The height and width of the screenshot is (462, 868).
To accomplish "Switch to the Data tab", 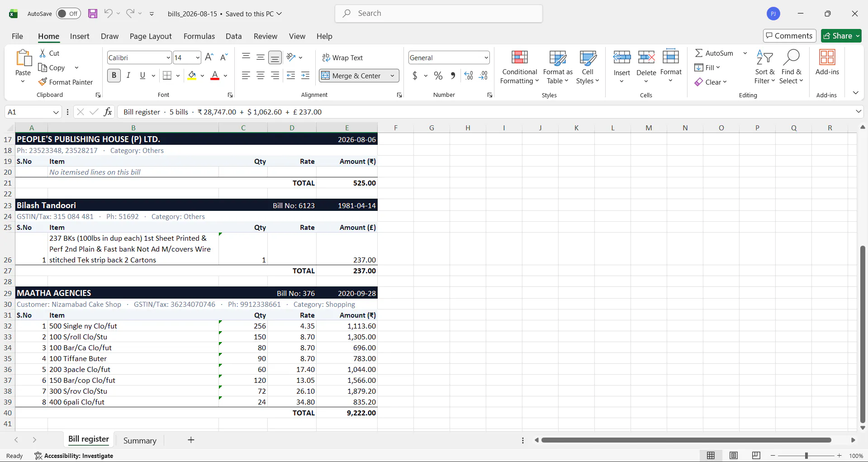I will tap(233, 36).
